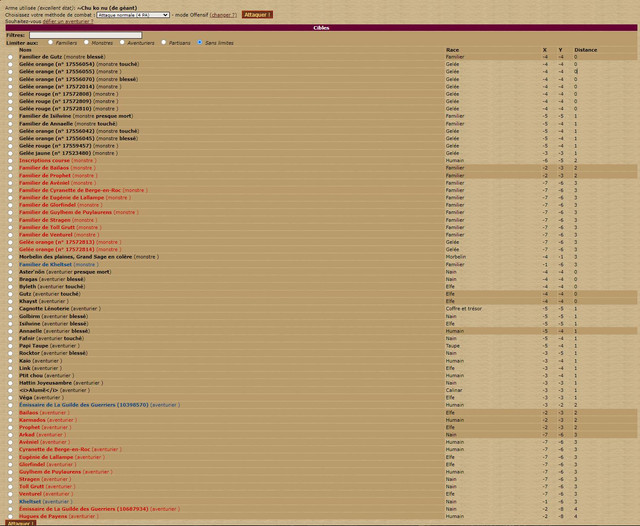This screenshot has height=526, width=640.
Task: Click the name 'Venturel' adventurer
Action: pyautogui.click(x=30, y=494)
